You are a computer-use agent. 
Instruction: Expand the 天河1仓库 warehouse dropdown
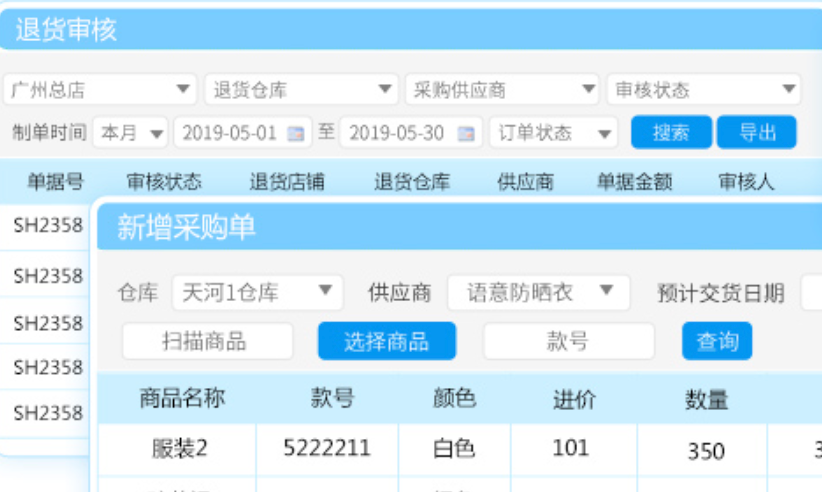point(257,292)
